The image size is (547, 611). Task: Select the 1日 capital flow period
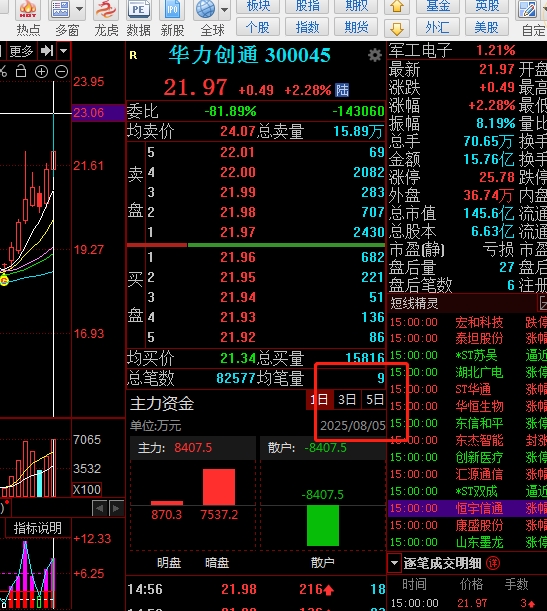coord(319,399)
